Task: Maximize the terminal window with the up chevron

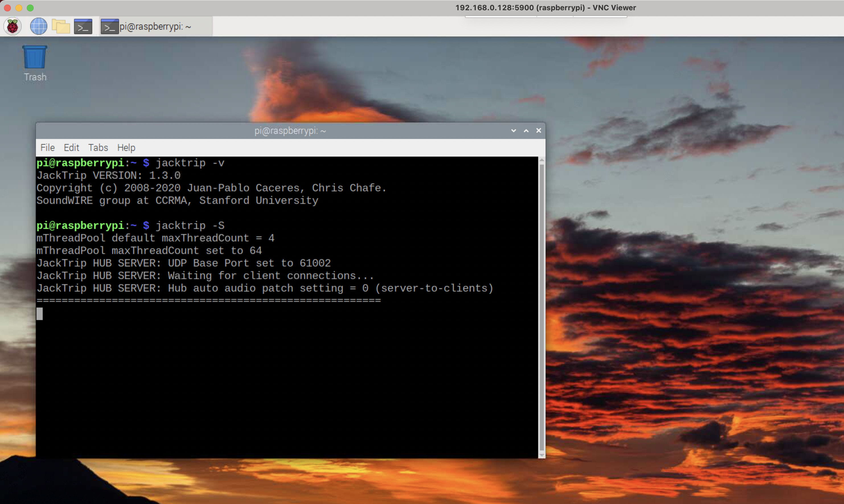Action: point(526,131)
